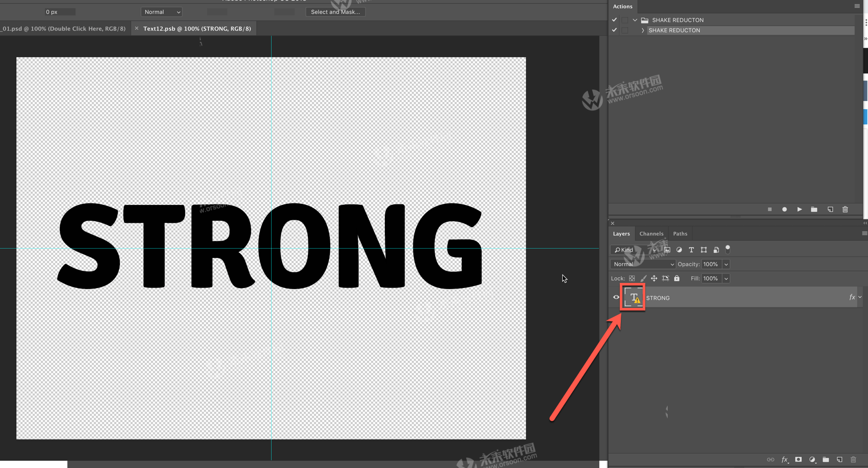The width and height of the screenshot is (868, 468).
Task: Click the fx effects indicator on STRONG layer
Action: click(852, 297)
